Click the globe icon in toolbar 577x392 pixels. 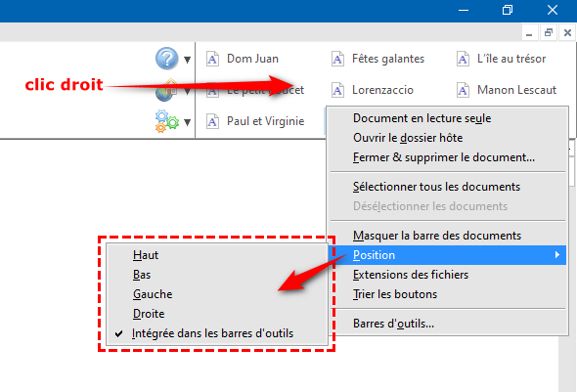(x=165, y=91)
